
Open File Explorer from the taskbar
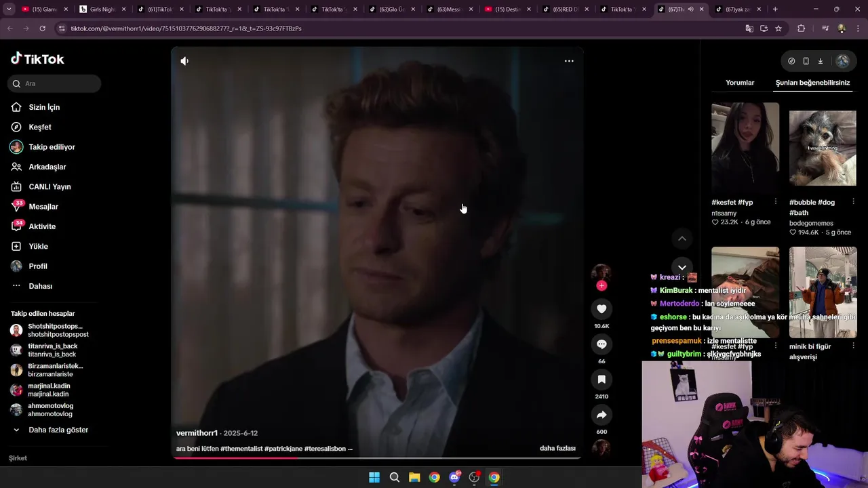point(414,477)
